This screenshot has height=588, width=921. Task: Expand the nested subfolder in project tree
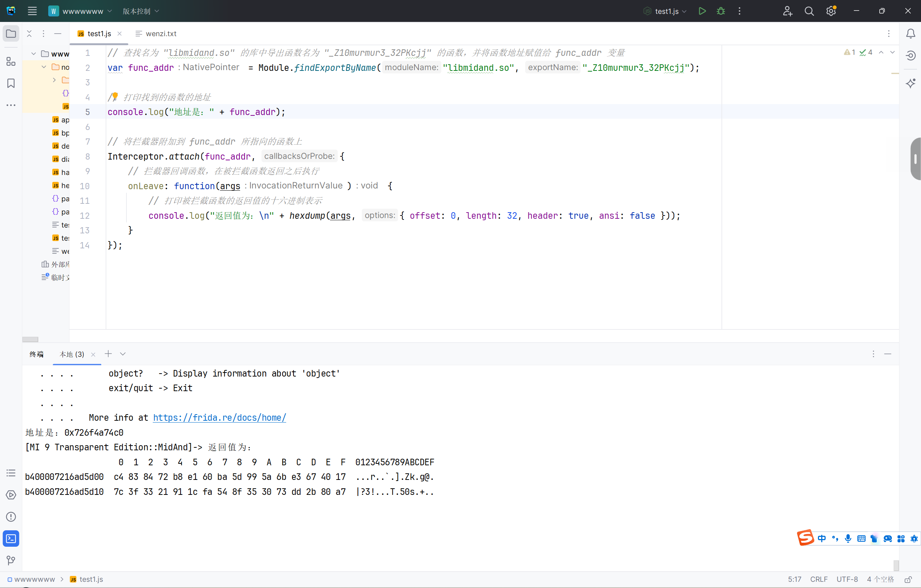[x=54, y=80]
